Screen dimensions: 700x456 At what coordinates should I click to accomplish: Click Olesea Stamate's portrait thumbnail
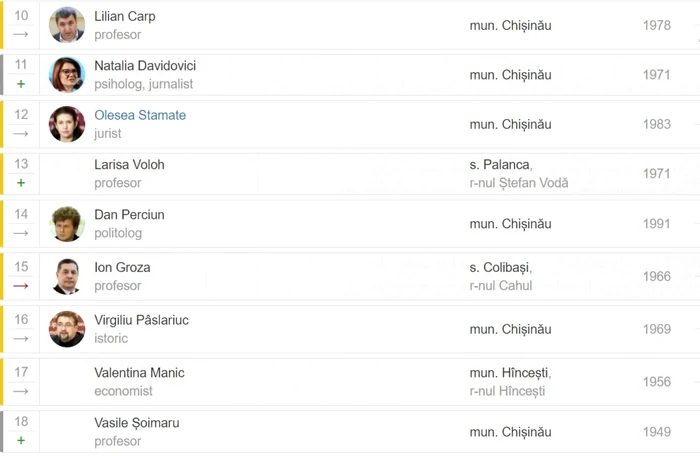click(67, 124)
